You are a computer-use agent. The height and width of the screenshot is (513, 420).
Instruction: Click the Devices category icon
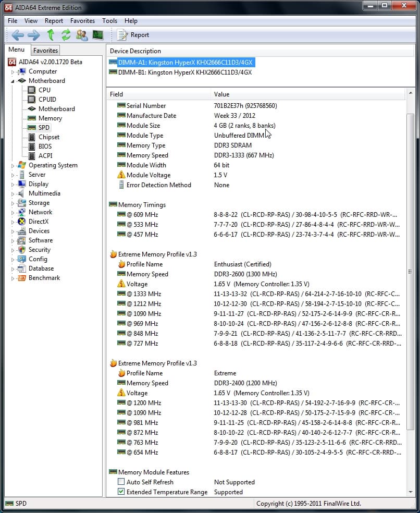point(22,231)
